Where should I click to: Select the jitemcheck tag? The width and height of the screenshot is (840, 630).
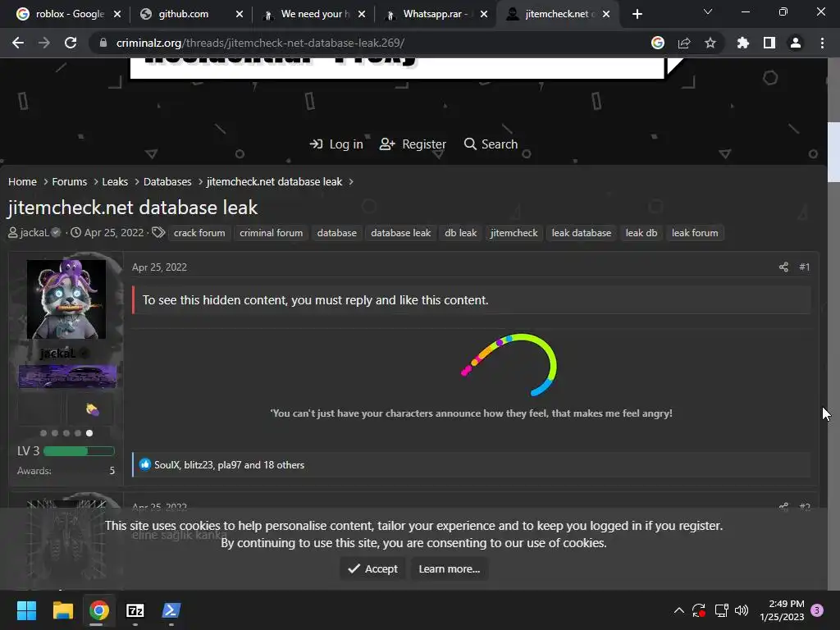(514, 233)
